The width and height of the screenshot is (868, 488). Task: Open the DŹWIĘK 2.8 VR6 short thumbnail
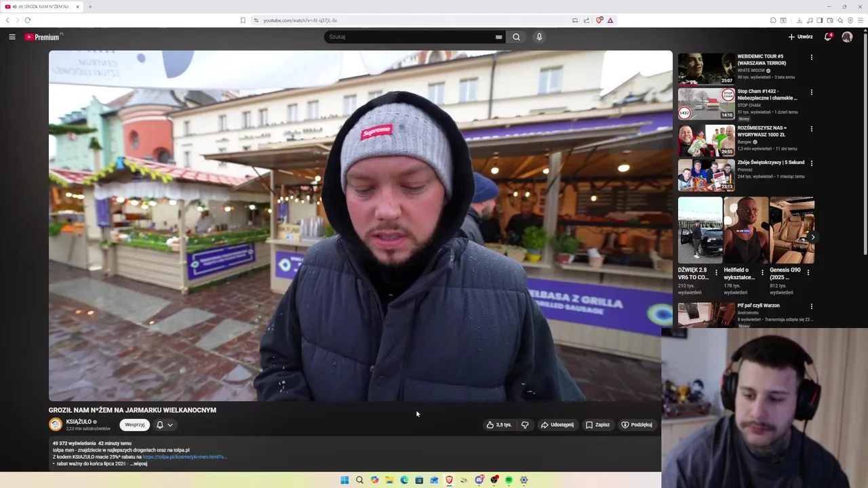click(701, 230)
